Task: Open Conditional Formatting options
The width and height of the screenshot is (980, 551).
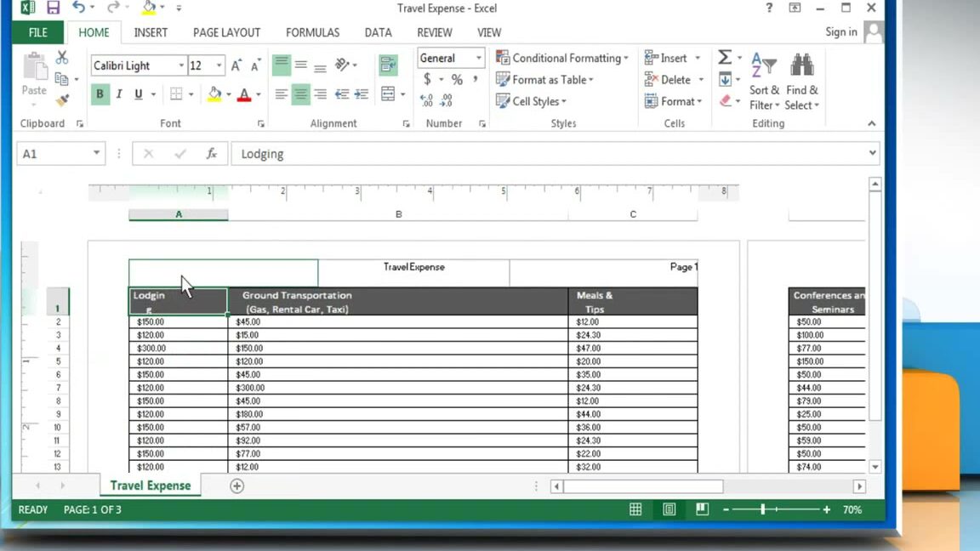Action: tap(561, 58)
